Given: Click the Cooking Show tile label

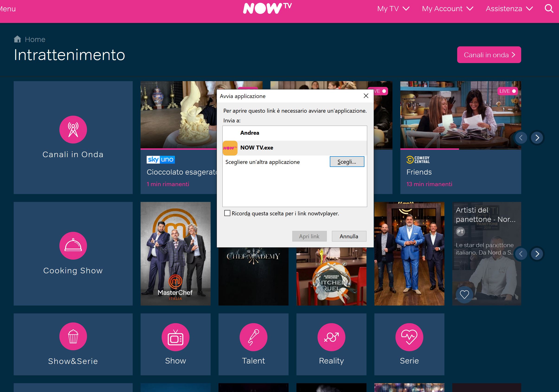Looking at the screenshot, I should (73, 271).
